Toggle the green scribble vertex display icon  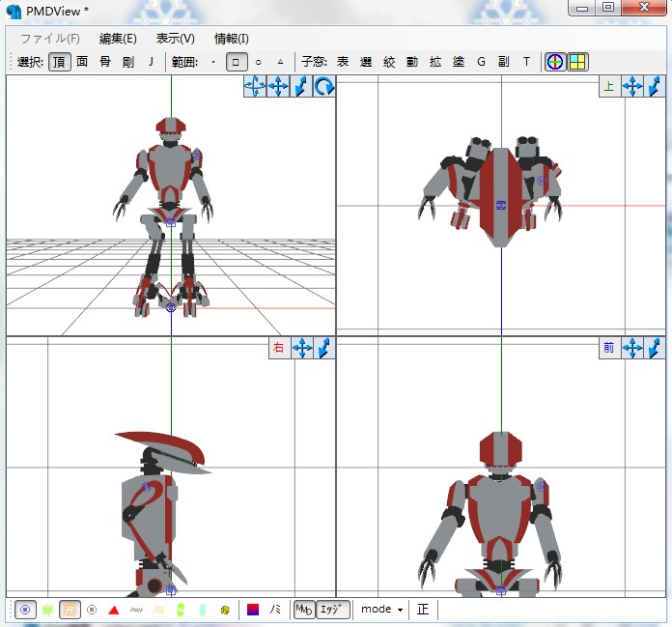(x=47, y=610)
